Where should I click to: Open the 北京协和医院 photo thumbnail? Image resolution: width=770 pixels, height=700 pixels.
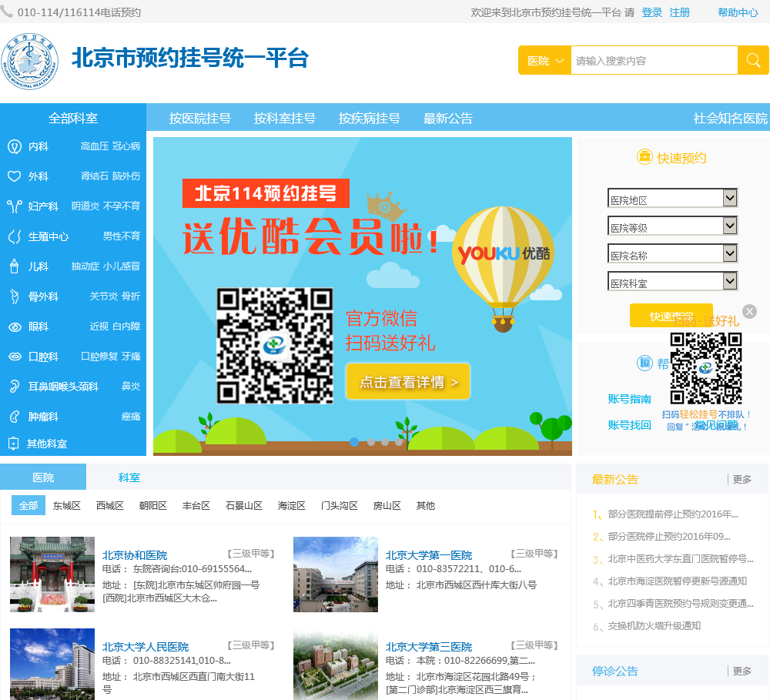pos(52,574)
